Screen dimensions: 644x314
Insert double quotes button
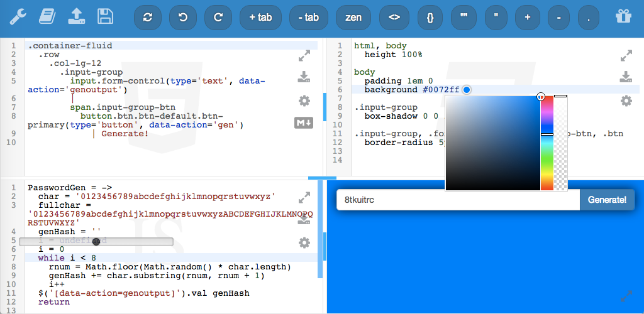464,17
